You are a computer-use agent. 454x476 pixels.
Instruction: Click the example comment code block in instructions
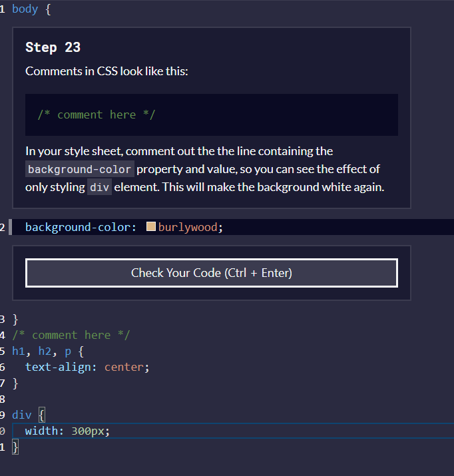pos(211,115)
